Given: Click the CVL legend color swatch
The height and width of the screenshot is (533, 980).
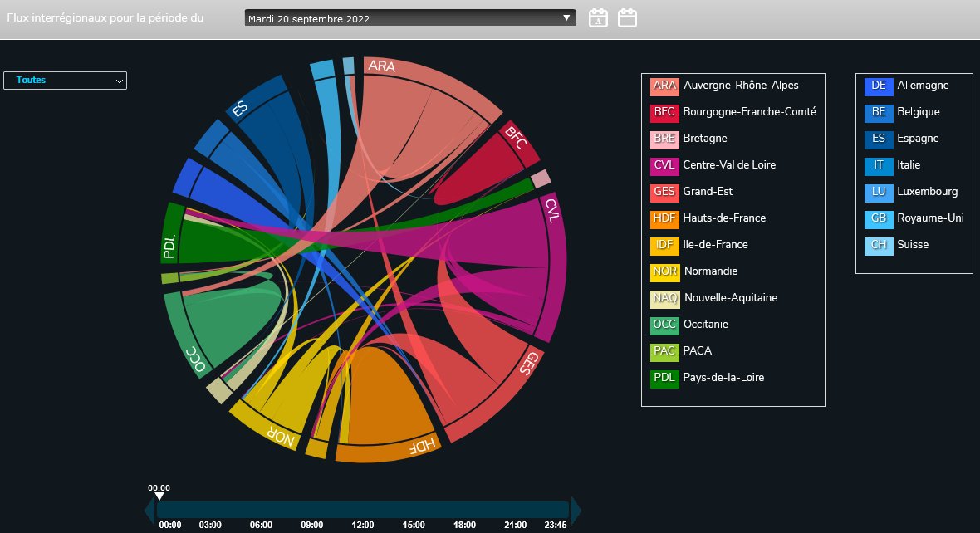Looking at the screenshot, I should [x=664, y=165].
